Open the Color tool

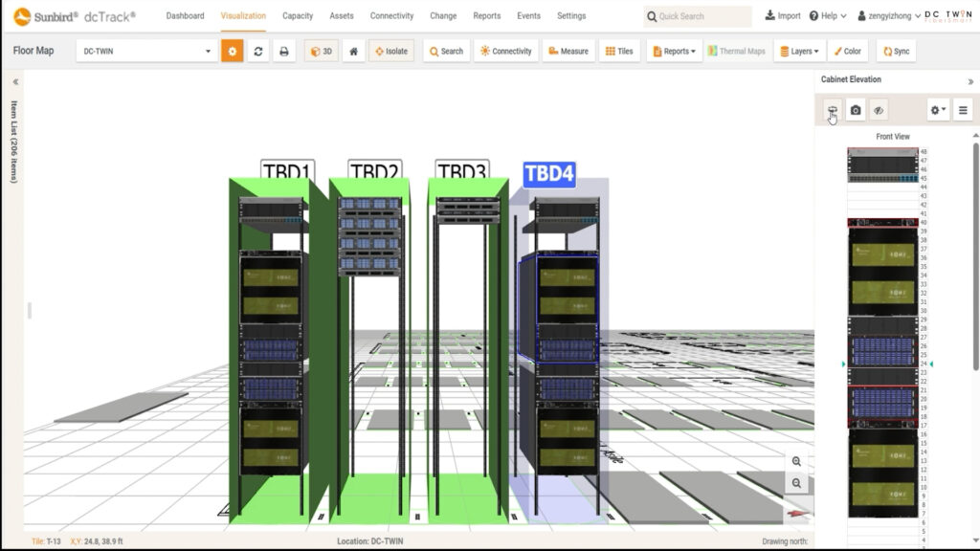point(847,52)
